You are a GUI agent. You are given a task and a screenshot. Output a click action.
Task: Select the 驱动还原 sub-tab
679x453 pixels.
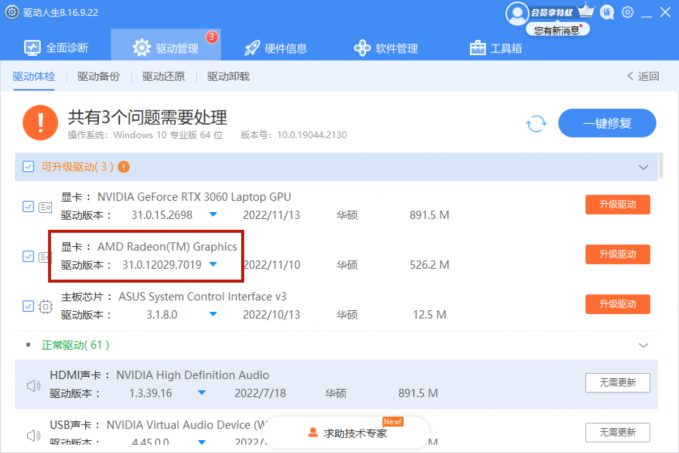164,77
